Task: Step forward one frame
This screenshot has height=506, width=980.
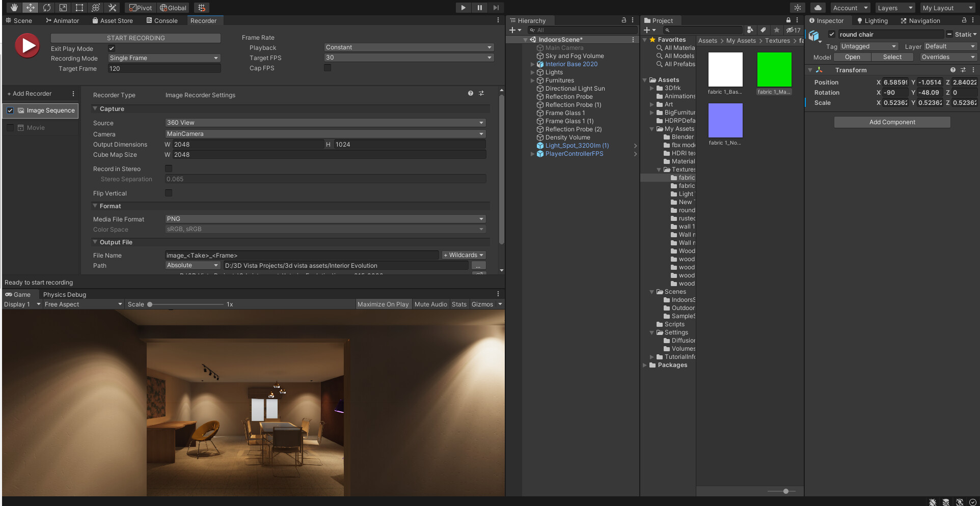Action: coord(495,7)
